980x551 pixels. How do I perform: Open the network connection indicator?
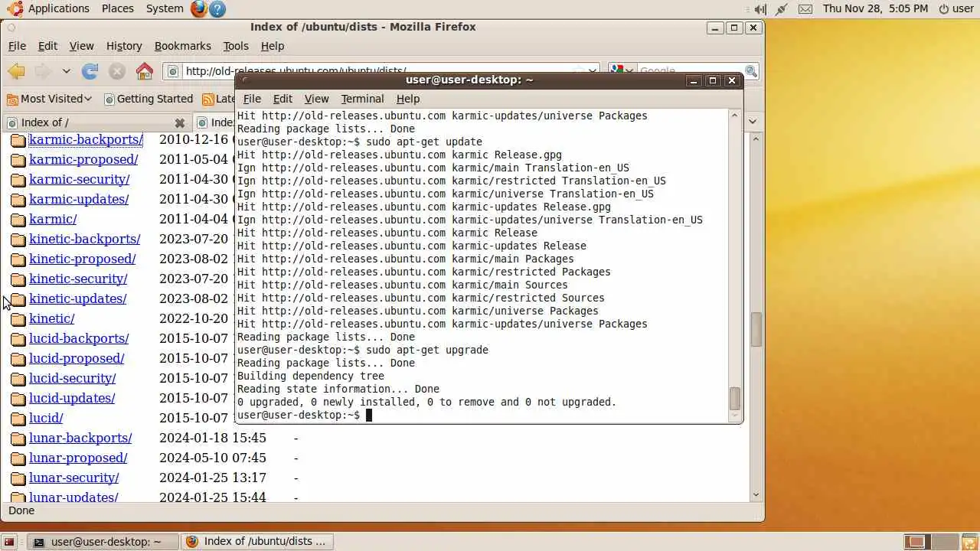coord(782,9)
